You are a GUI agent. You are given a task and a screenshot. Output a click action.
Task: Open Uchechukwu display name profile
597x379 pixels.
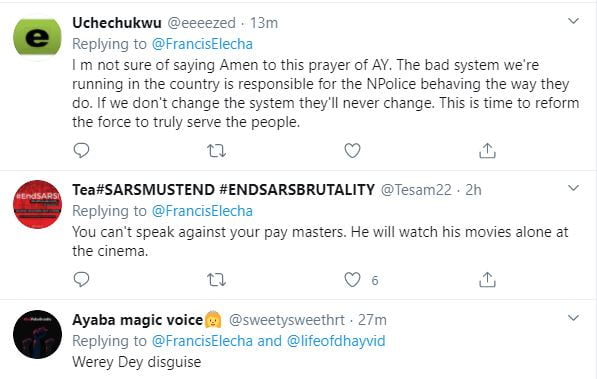pyautogui.click(x=117, y=23)
